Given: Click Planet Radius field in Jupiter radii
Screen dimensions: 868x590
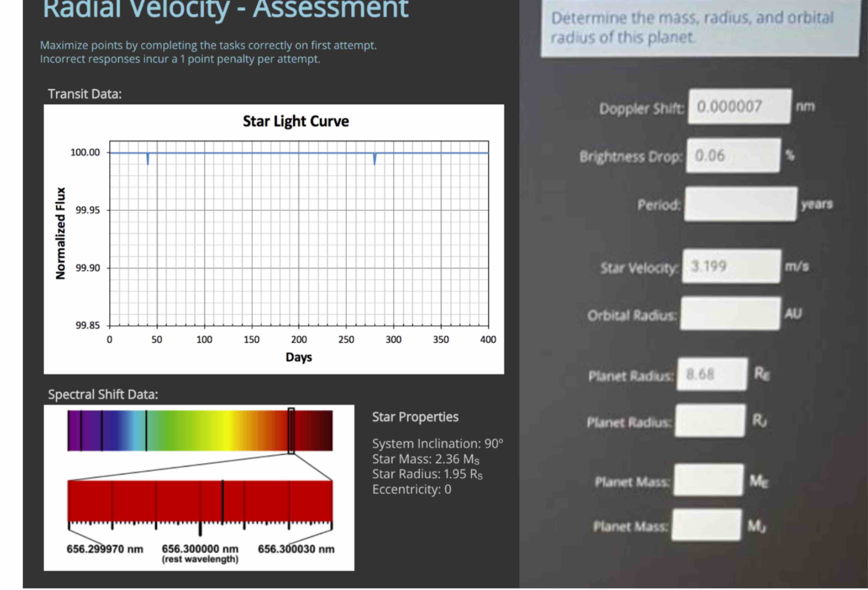Looking at the screenshot, I should point(710,421).
